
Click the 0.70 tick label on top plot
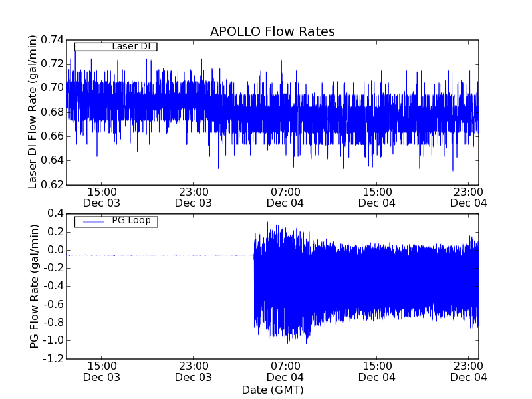pos(53,88)
